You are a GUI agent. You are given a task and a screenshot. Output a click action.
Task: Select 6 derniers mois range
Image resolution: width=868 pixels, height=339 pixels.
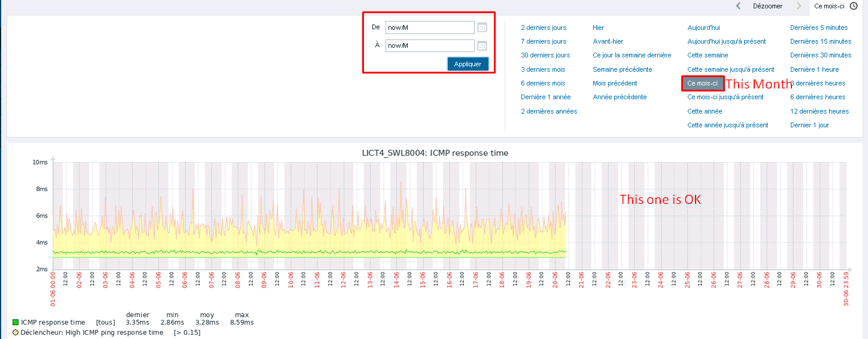pos(543,83)
